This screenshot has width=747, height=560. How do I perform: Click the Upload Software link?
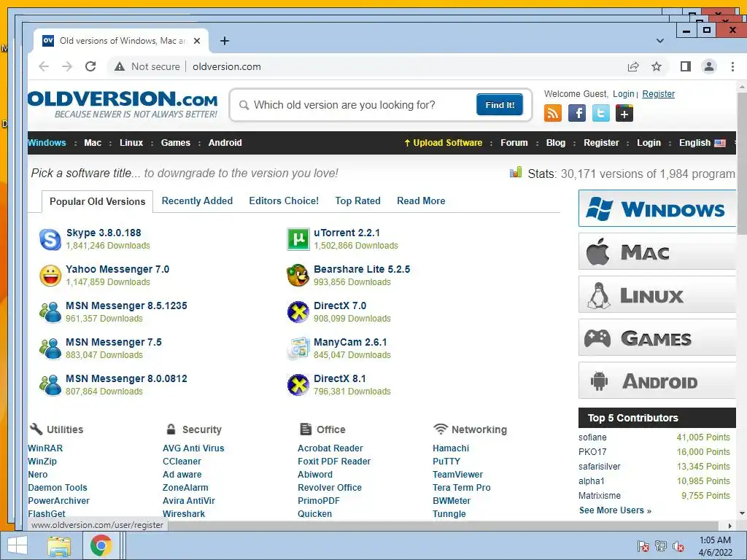pos(443,143)
